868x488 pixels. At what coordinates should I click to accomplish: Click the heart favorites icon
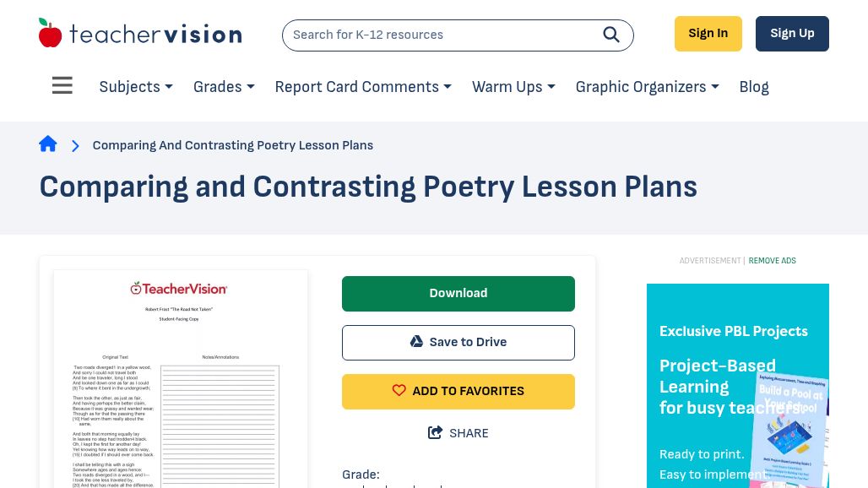click(x=399, y=391)
